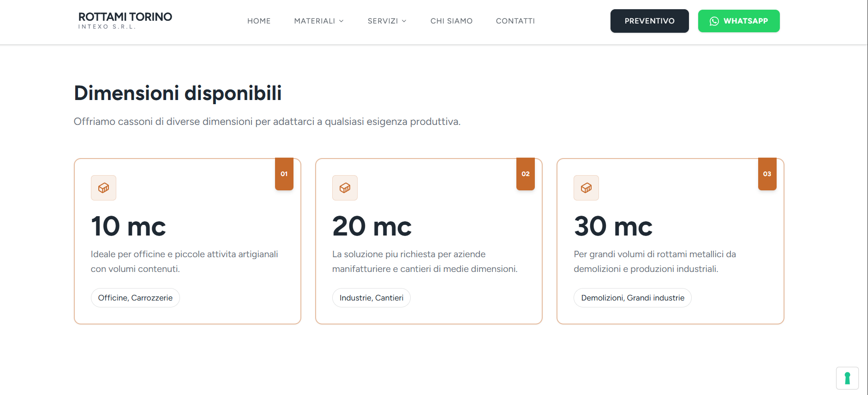Click the Rottami Torino logo
This screenshot has height=395, width=868.
point(125,20)
